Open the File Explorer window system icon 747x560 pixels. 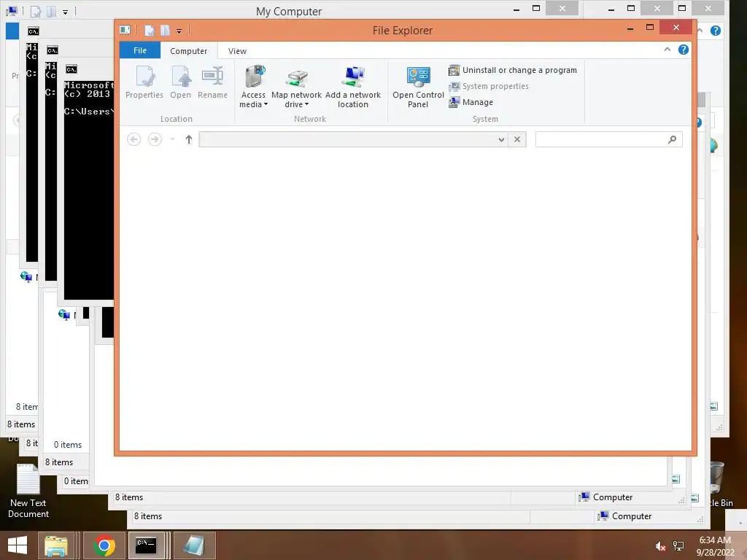[125, 30]
